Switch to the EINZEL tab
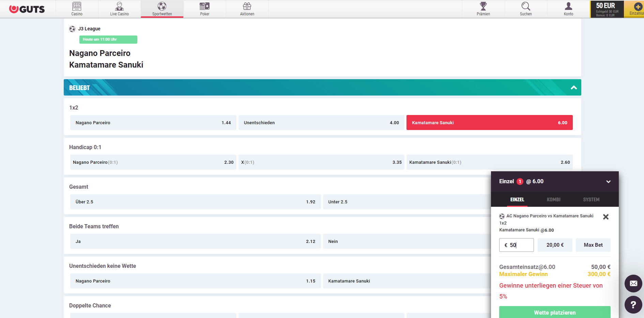Viewport: 644px width, 318px height. point(517,200)
